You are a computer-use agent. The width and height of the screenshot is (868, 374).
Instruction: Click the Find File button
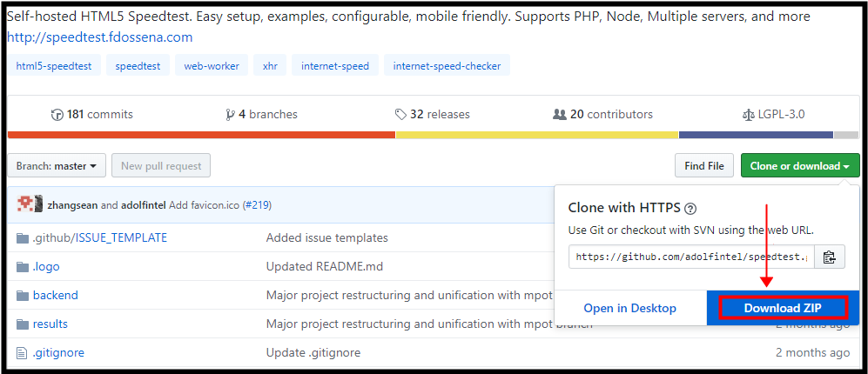coord(703,165)
